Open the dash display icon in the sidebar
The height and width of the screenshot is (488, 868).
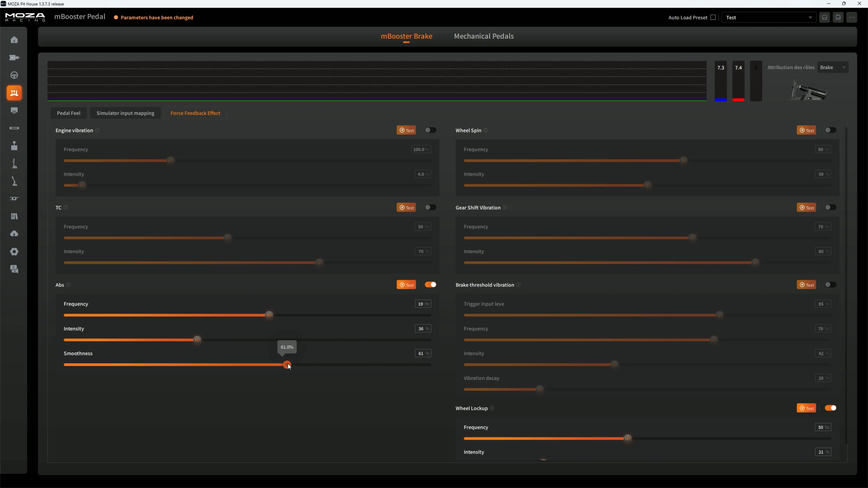(14, 110)
